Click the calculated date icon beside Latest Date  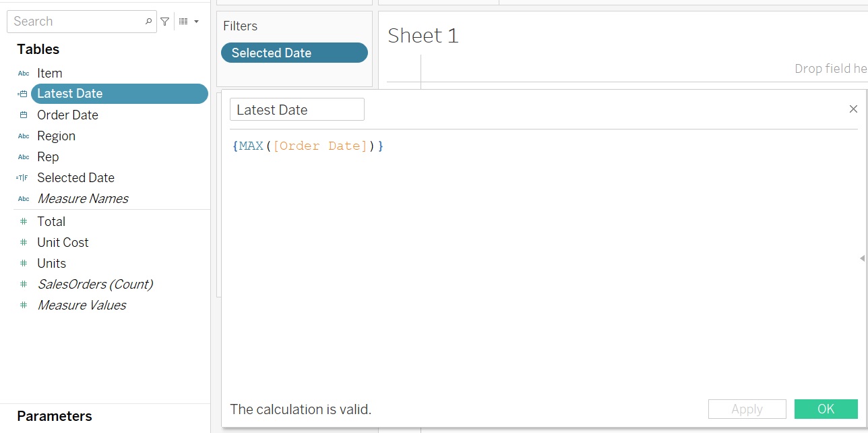[22, 94]
